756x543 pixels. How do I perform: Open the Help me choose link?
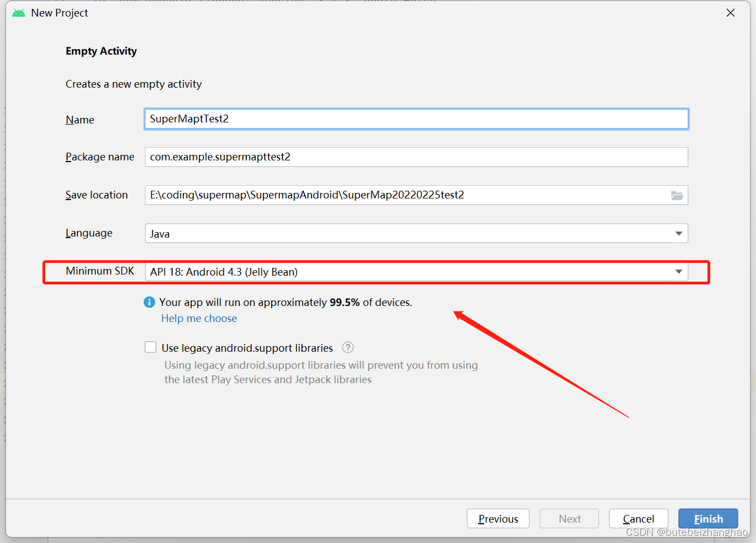pos(199,318)
